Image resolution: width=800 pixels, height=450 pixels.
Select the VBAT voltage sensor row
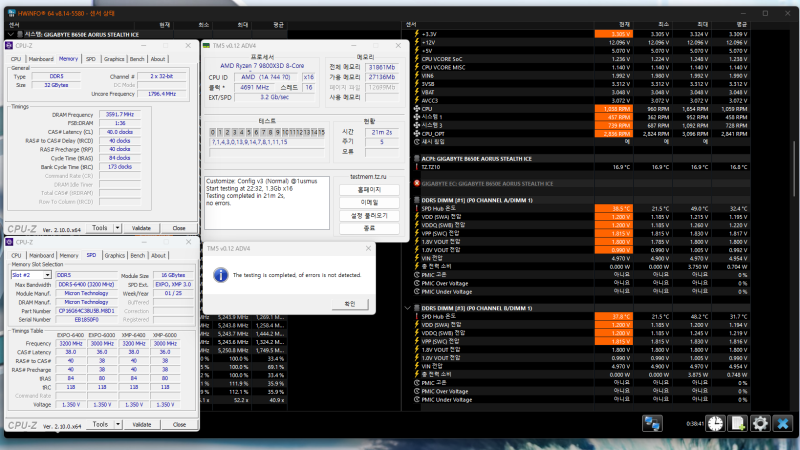click(x=582, y=92)
